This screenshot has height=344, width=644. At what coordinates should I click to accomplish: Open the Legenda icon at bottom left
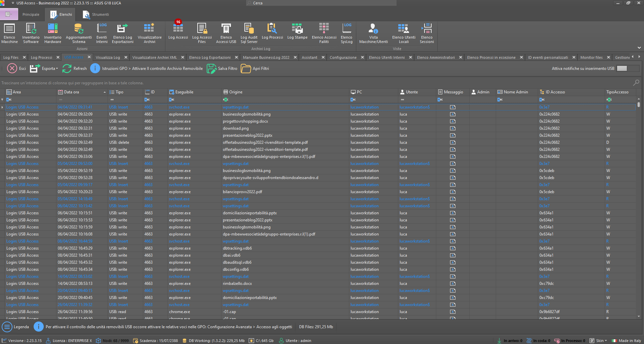pos(7,327)
